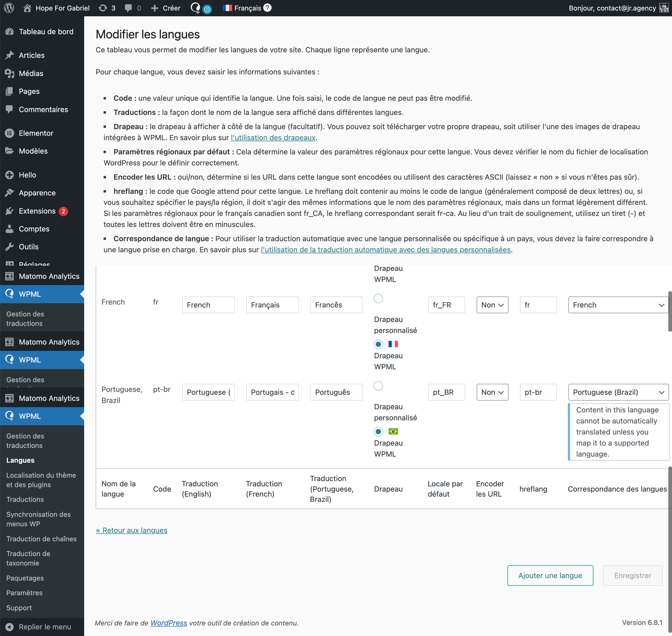Open l'utilisation des drapeaux link
Screen dimensions: 672x636
pos(273,138)
